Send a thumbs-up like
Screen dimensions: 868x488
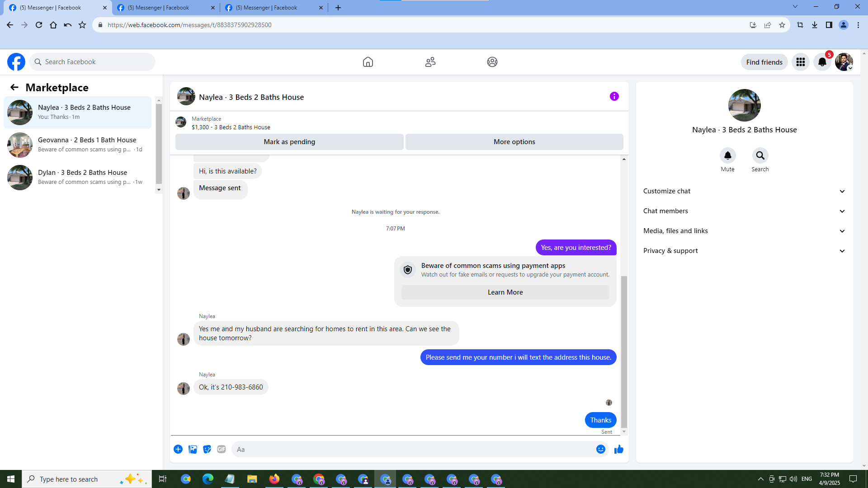tap(619, 449)
